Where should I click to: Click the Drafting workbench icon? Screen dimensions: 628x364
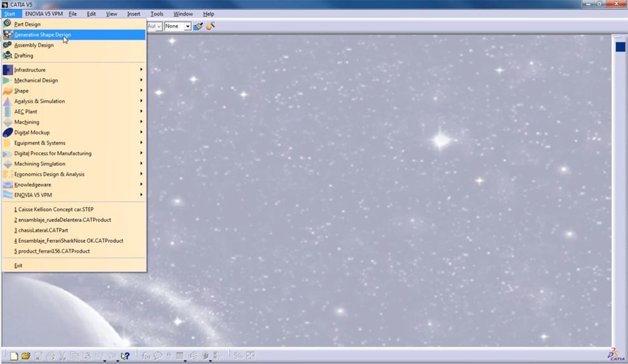(x=7, y=56)
